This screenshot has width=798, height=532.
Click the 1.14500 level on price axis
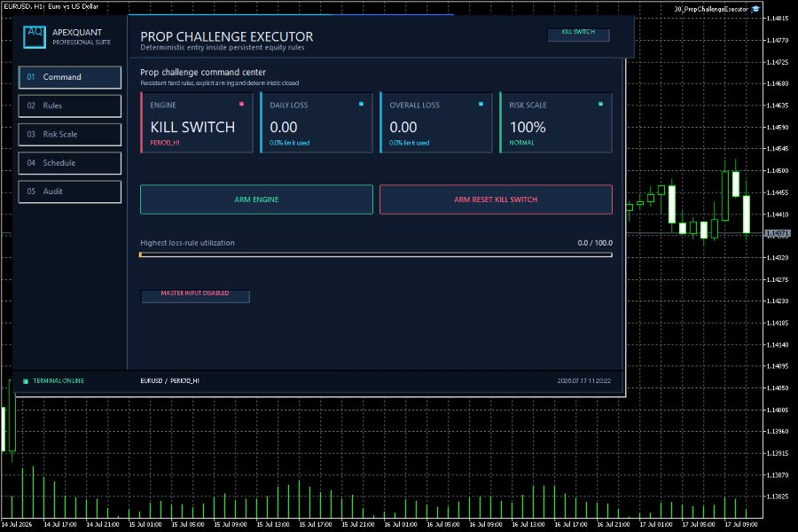pyautogui.click(x=778, y=170)
